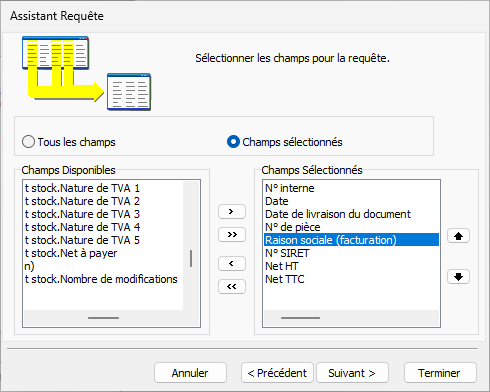Remove selected field with single left arrow
The image size is (490, 392).
pos(232,264)
